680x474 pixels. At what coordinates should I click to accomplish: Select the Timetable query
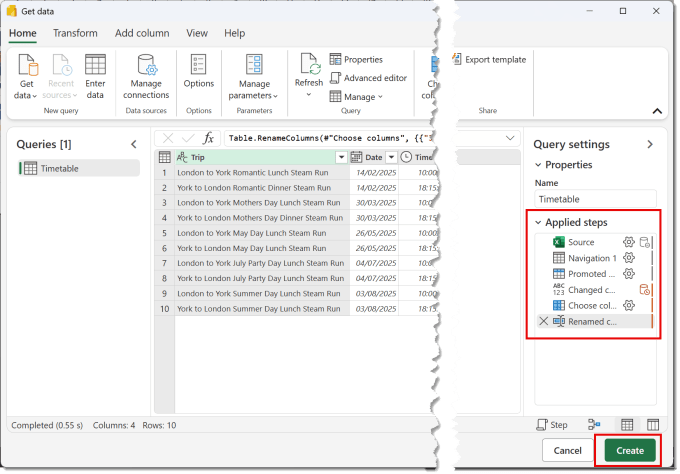(79, 168)
